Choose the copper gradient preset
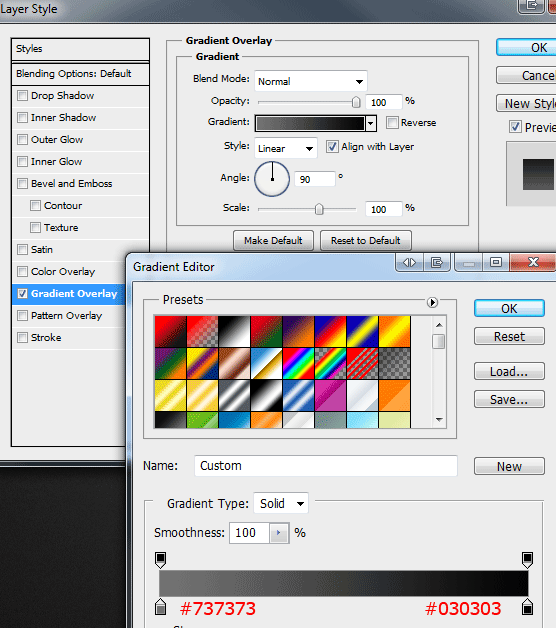556x628 pixels. tap(235, 364)
